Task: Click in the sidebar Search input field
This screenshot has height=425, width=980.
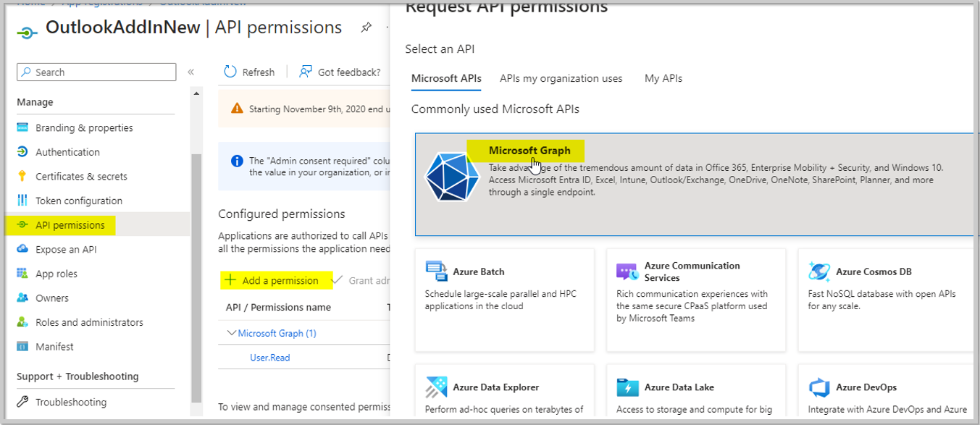Action: point(96,72)
